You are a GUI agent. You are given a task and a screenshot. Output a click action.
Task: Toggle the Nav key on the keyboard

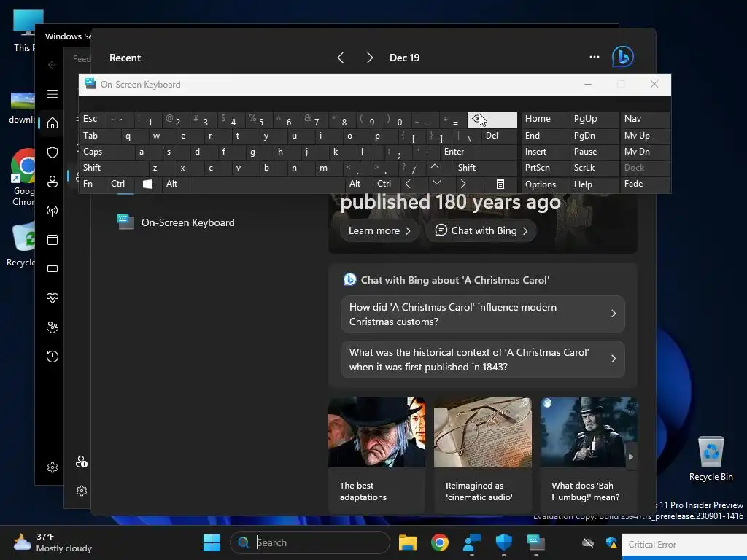coord(645,119)
